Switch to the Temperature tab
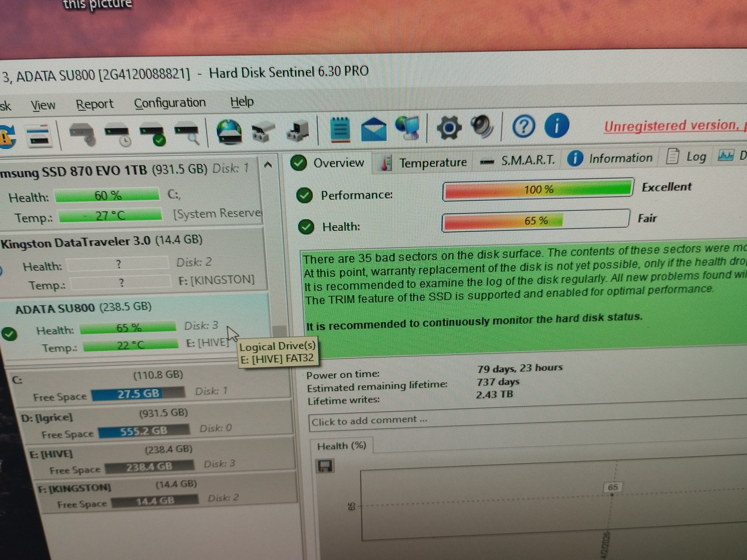Viewport: 747px width, 560px height. (424, 163)
